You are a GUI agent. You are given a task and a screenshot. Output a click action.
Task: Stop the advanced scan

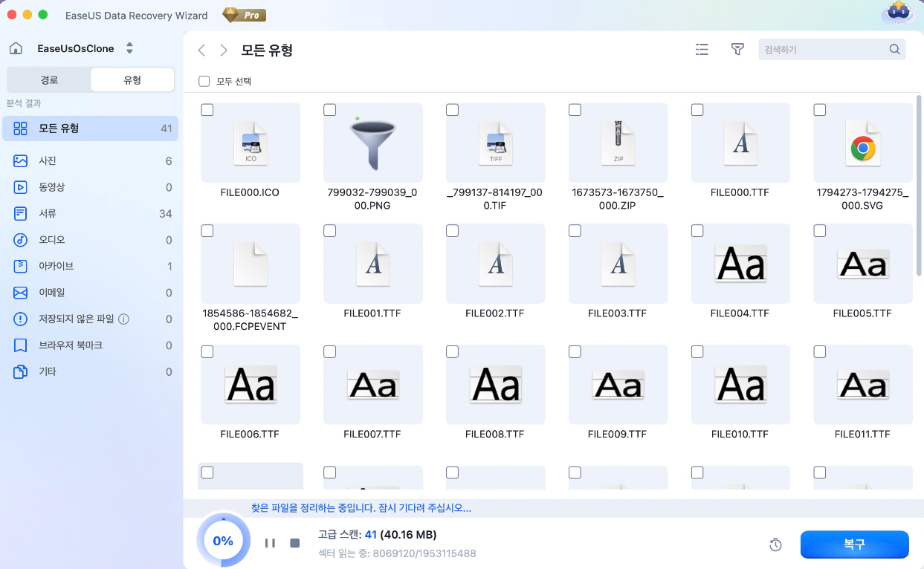tap(295, 543)
